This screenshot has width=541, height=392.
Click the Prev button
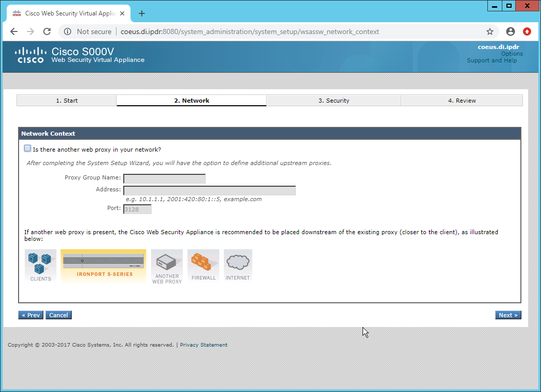[31, 315]
